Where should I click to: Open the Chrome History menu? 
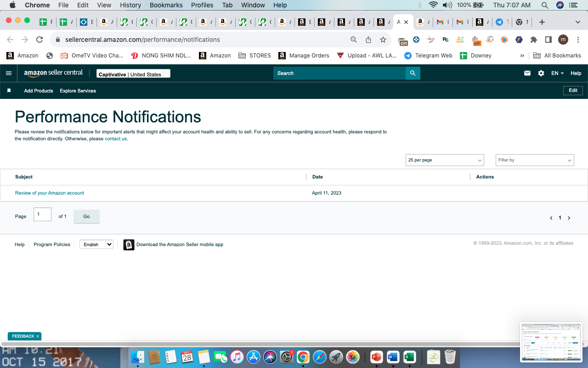pos(130,5)
